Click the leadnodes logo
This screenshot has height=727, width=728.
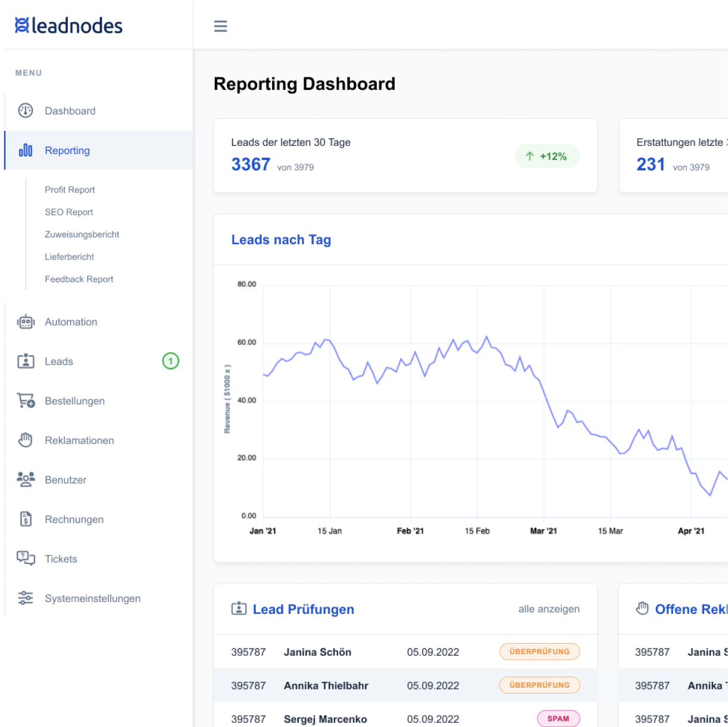pos(68,26)
